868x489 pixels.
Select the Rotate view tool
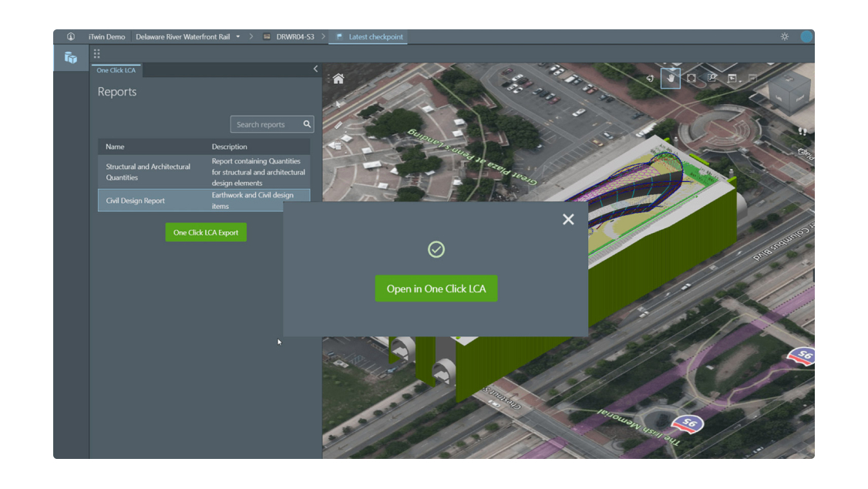click(x=650, y=79)
